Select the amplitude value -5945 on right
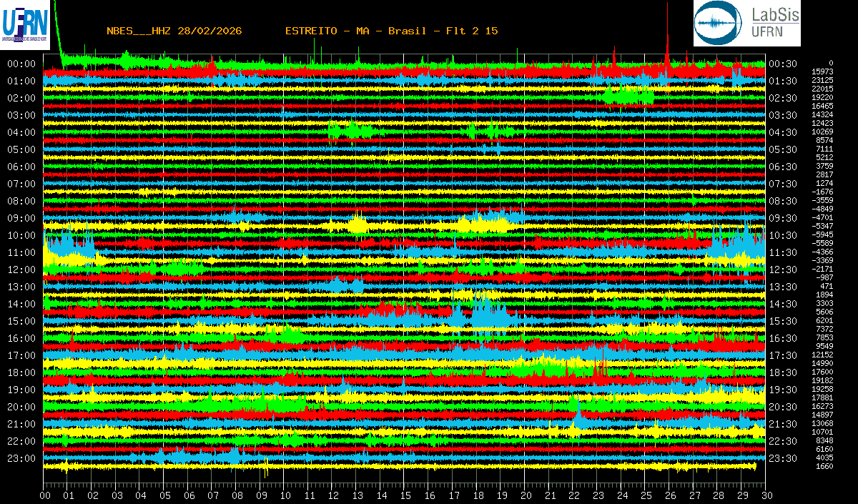 822,234
